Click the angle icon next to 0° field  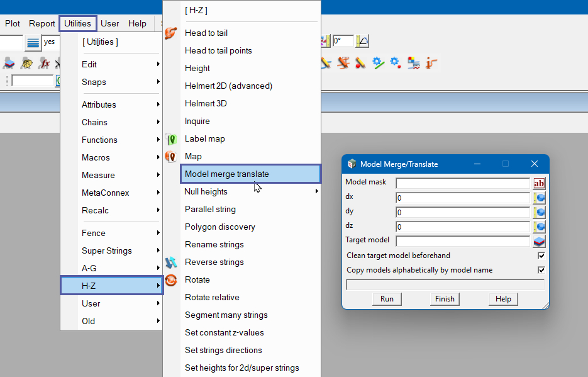[x=362, y=42]
